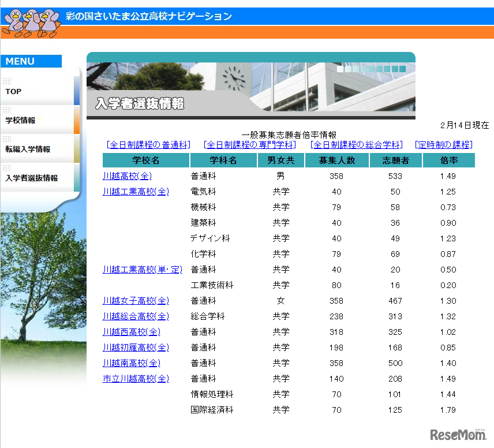This screenshot has width=494, height=448.
Task: Open 学校情報 in the side menu
Action: pyautogui.click(x=21, y=121)
